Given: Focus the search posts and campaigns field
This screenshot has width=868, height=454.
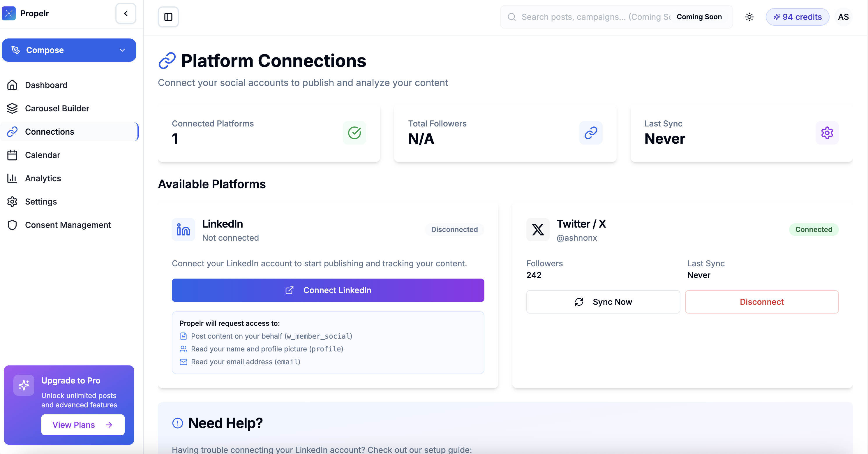Looking at the screenshot, I should tap(593, 17).
